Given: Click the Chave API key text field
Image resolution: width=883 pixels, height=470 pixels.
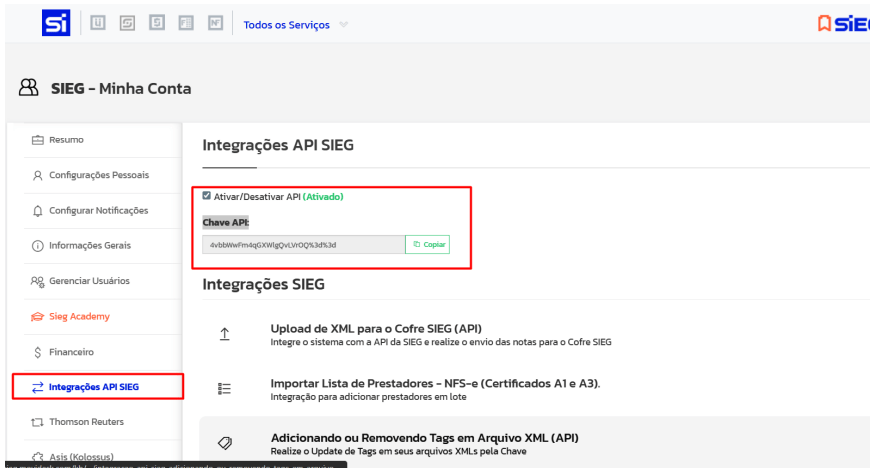Looking at the screenshot, I should pyautogui.click(x=300, y=244).
